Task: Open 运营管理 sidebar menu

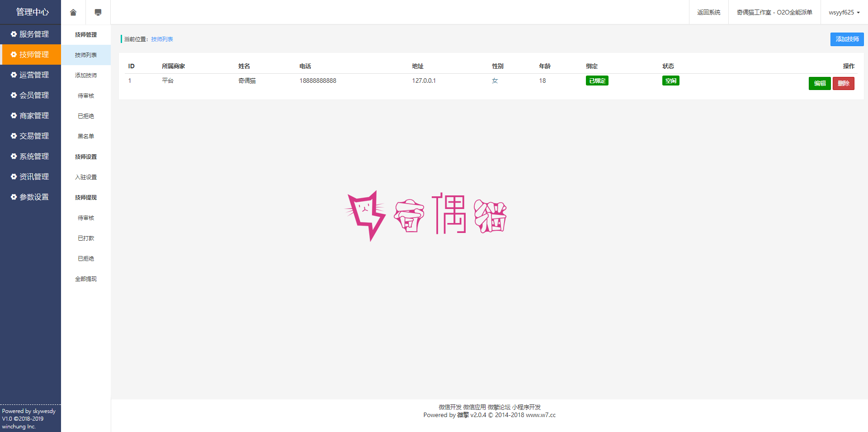Action: (x=30, y=75)
